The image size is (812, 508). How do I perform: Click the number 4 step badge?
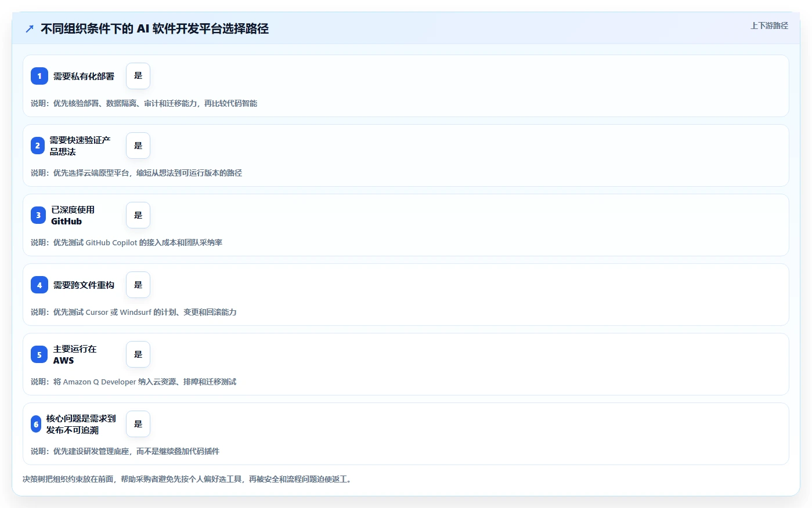tap(39, 285)
